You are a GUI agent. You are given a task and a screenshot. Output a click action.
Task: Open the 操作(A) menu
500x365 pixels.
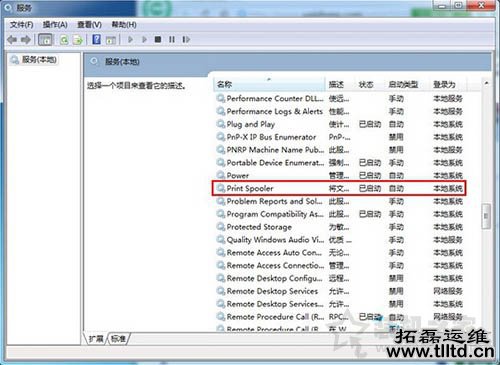[x=55, y=25]
